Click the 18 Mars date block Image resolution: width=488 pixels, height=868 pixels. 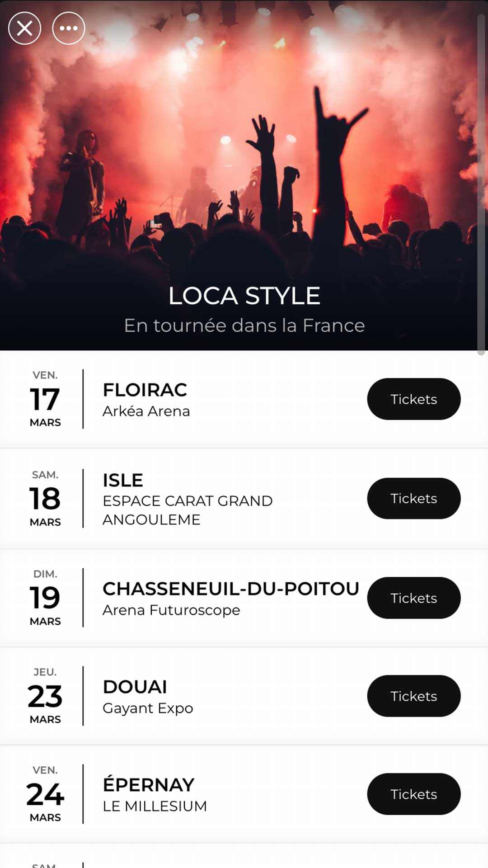point(45,499)
